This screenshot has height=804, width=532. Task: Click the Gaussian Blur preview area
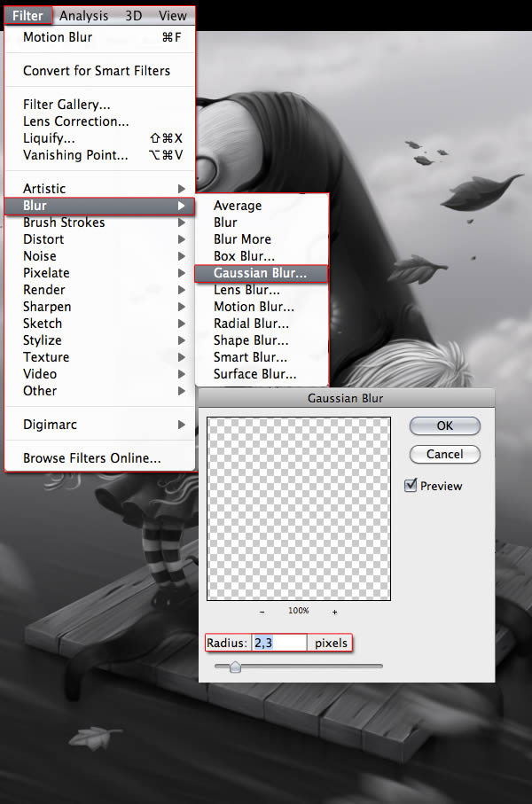point(299,508)
